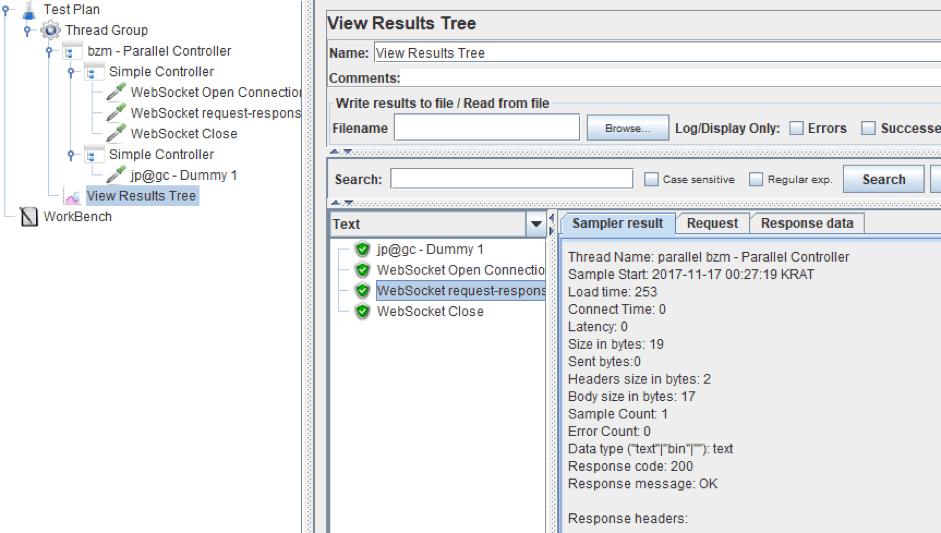
Task: Select bzm - Parallel Controller tree item
Action: click(x=159, y=51)
